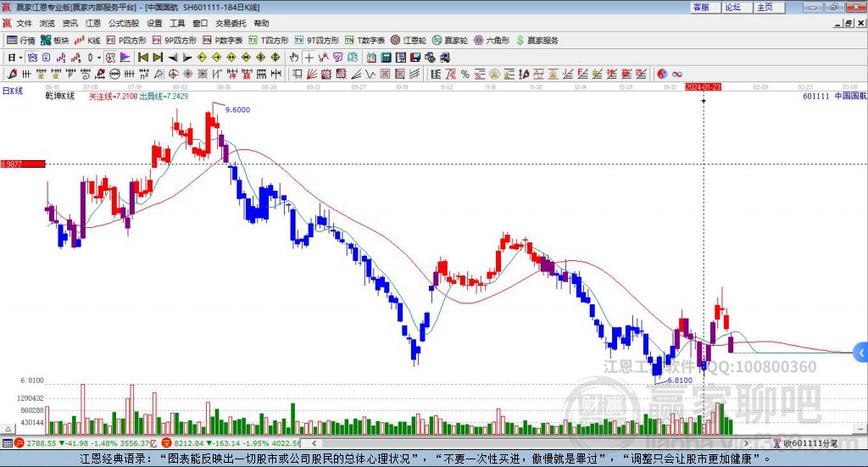The height and width of the screenshot is (467, 868).
Task: Select the zigzag trend line tool
Action: pyautogui.click(x=323, y=58)
